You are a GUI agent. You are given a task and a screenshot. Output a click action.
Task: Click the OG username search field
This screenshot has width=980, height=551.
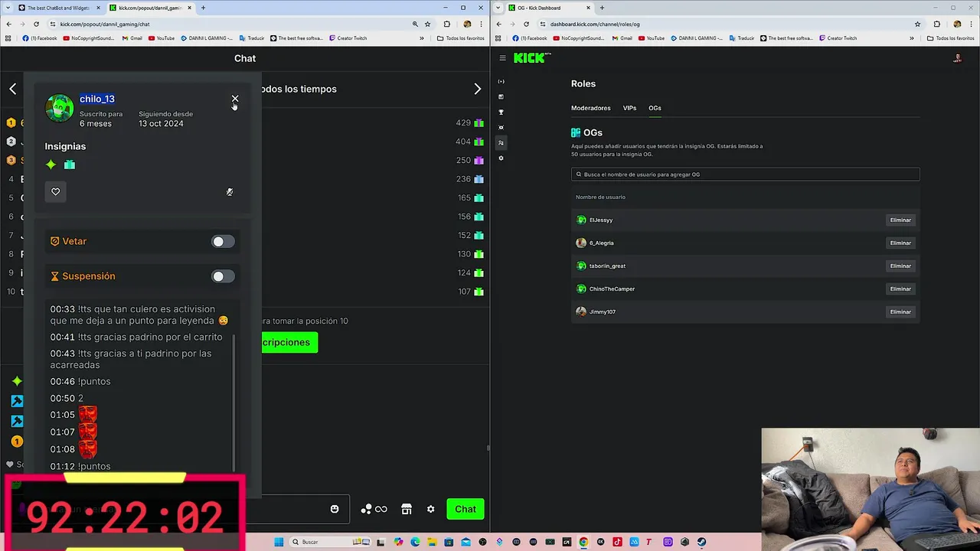pyautogui.click(x=745, y=174)
